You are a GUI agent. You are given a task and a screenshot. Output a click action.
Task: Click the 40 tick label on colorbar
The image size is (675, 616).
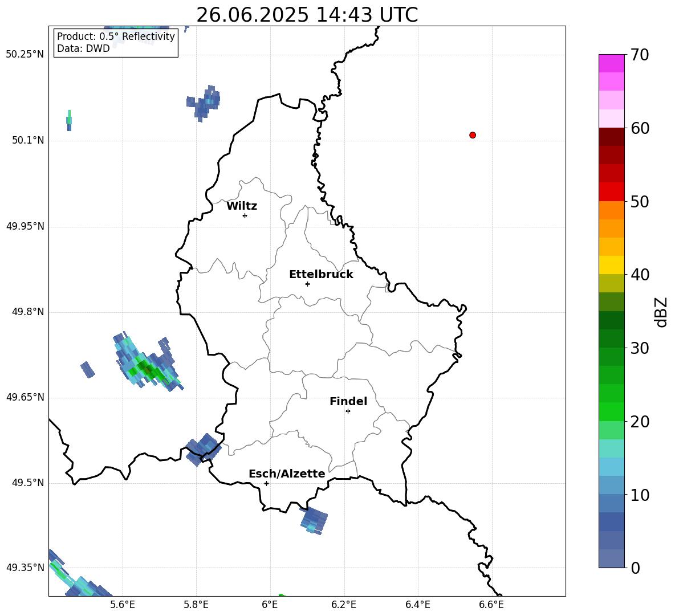point(640,275)
